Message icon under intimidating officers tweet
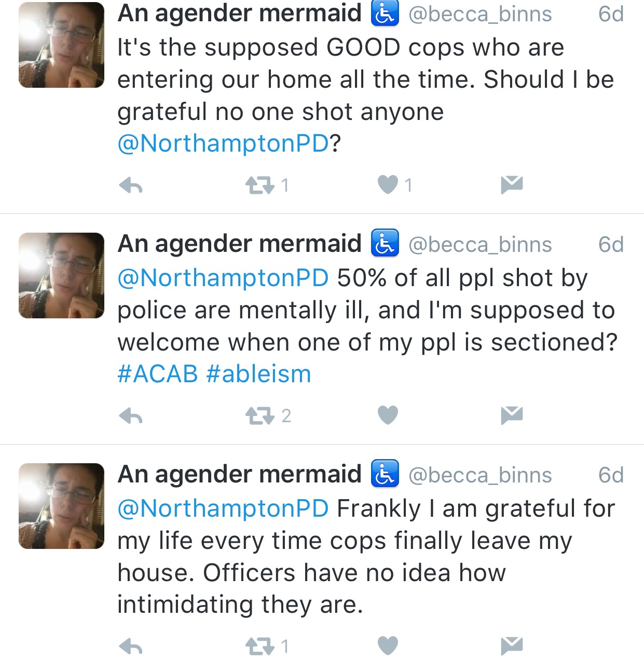 (512, 646)
